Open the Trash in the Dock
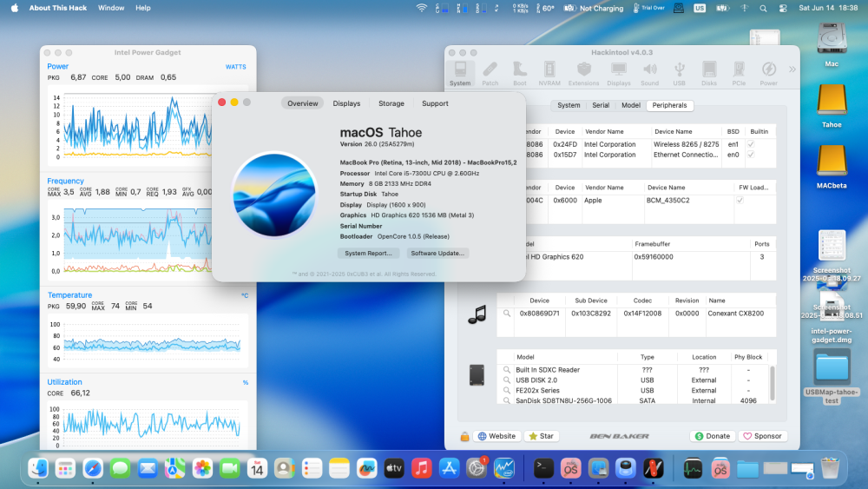868x489 pixels. click(x=830, y=468)
